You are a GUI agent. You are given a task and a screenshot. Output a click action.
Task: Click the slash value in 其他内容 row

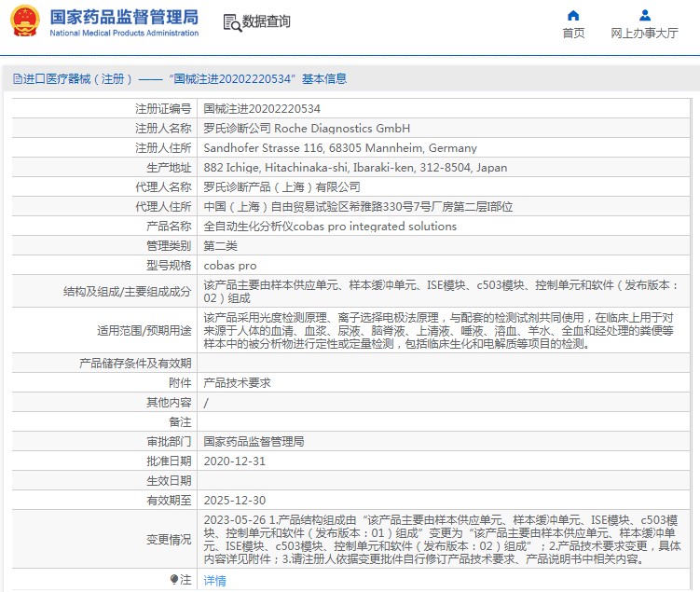206,403
